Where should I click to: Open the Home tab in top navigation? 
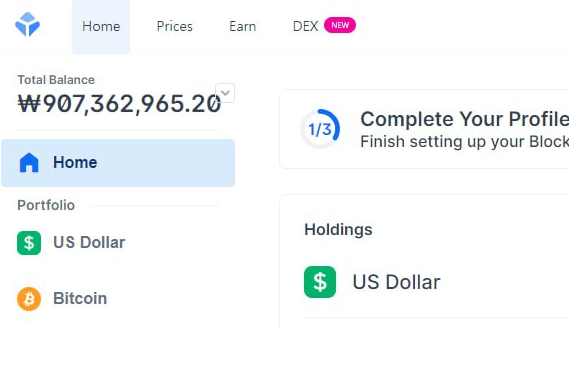(101, 27)
